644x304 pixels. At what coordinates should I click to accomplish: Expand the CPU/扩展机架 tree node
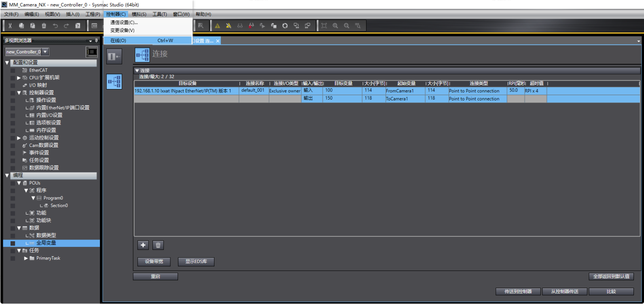19,78
